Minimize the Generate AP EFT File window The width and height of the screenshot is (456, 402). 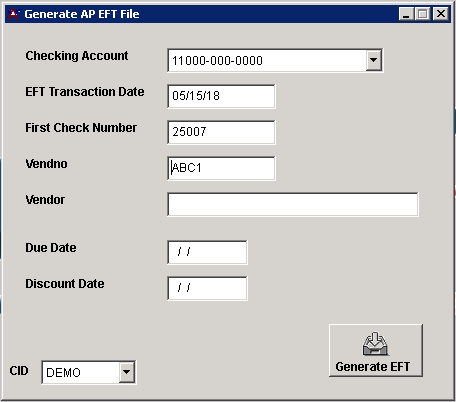[x=406, y=14]
